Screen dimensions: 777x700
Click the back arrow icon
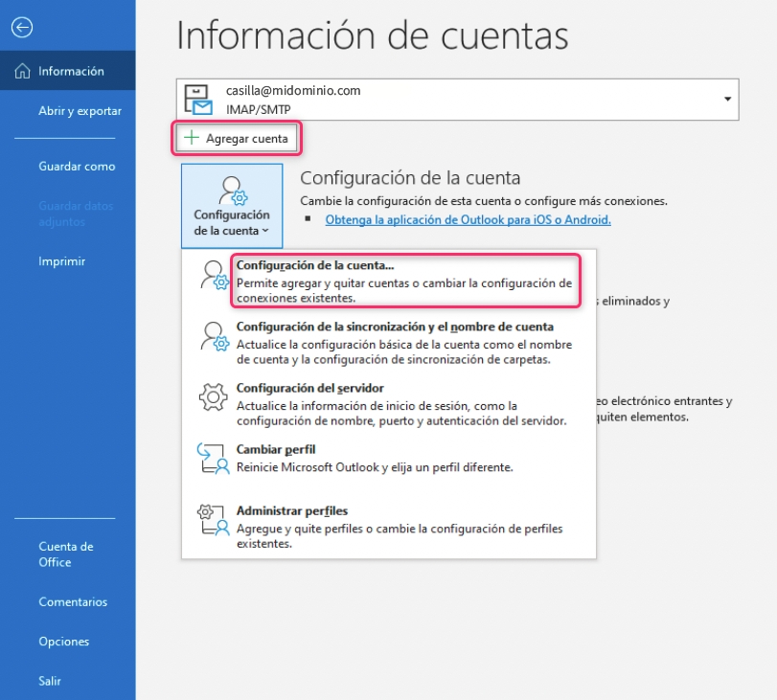[21, 28]
